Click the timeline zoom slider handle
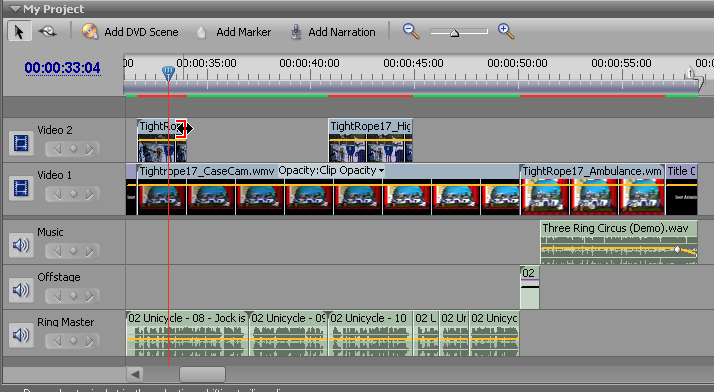Viewport: 714px width, 392px height. pos(454,33)
